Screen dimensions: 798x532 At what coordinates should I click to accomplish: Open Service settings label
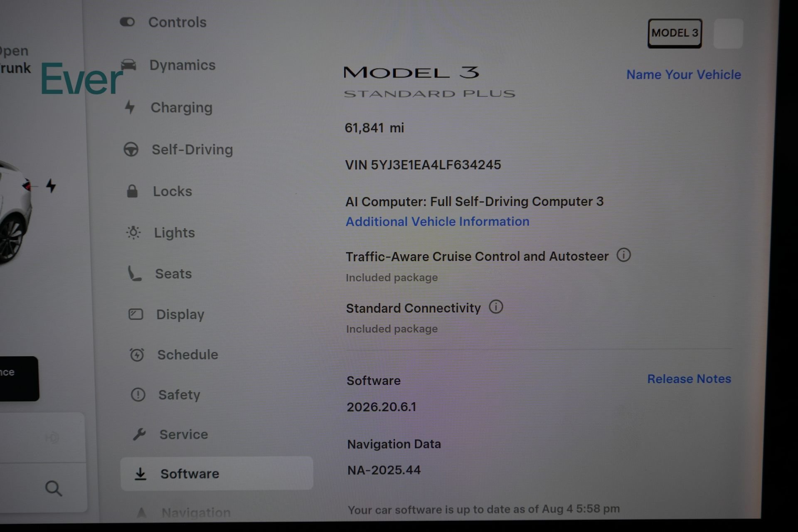click(184, 434)
